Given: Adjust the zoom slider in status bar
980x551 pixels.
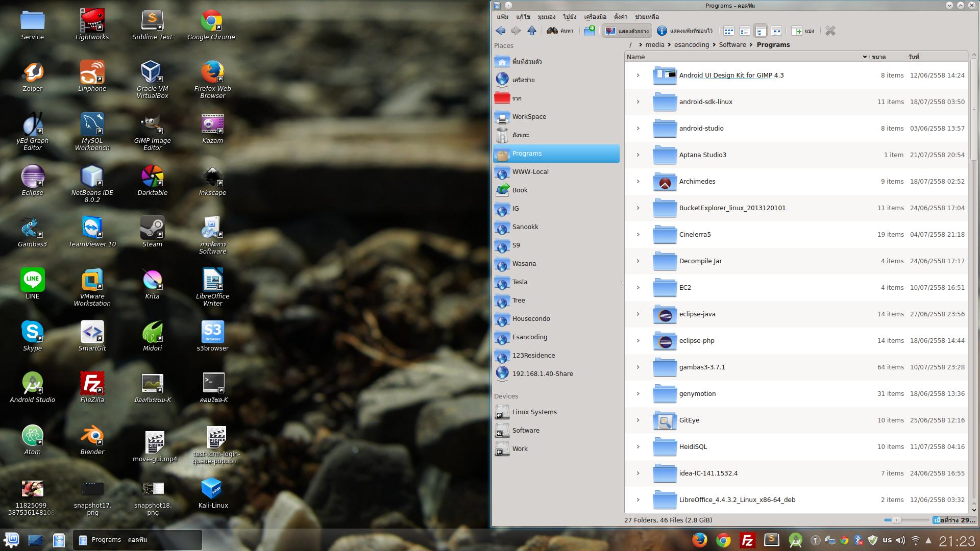Looking at the screenshot, I should pos(896,520).
